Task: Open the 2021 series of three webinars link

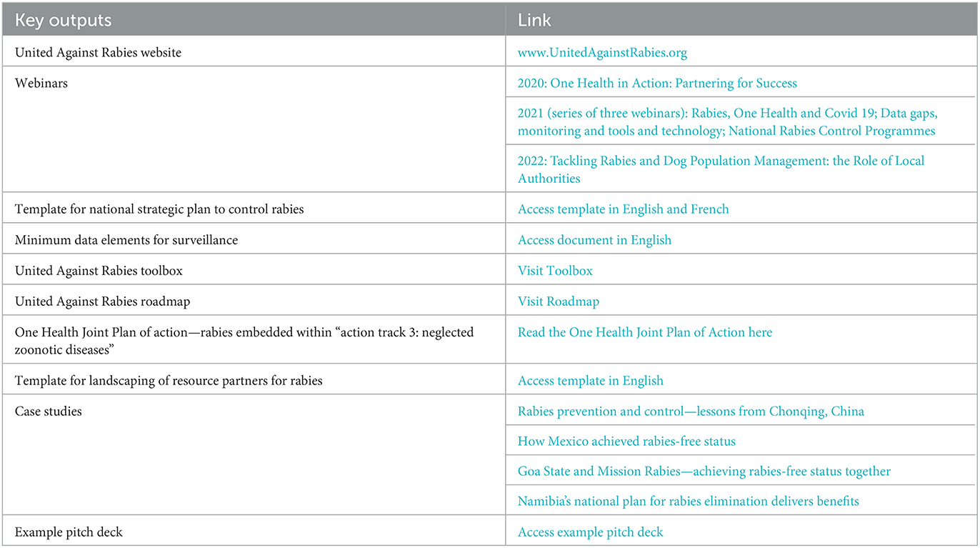Action: pos(727,122)
